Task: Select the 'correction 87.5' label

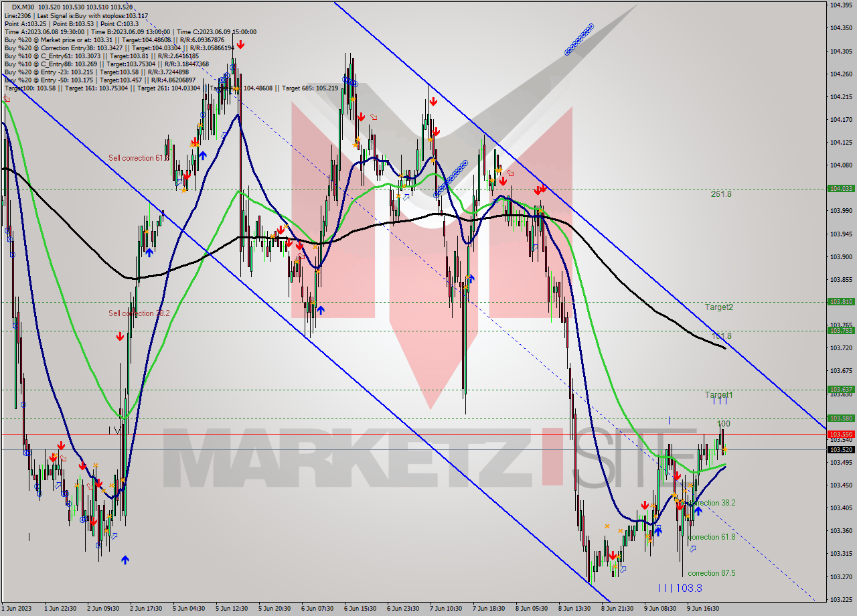Action: (x=712, y=573)
